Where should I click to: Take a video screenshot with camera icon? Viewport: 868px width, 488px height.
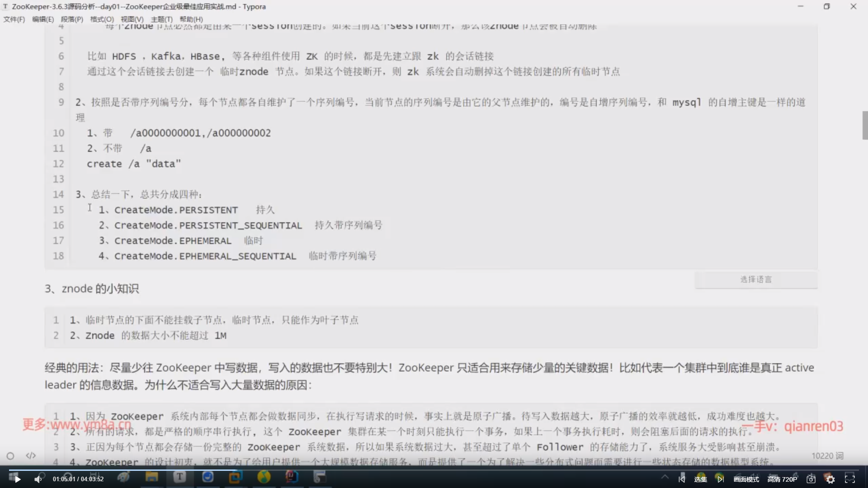tap(811, 479)
